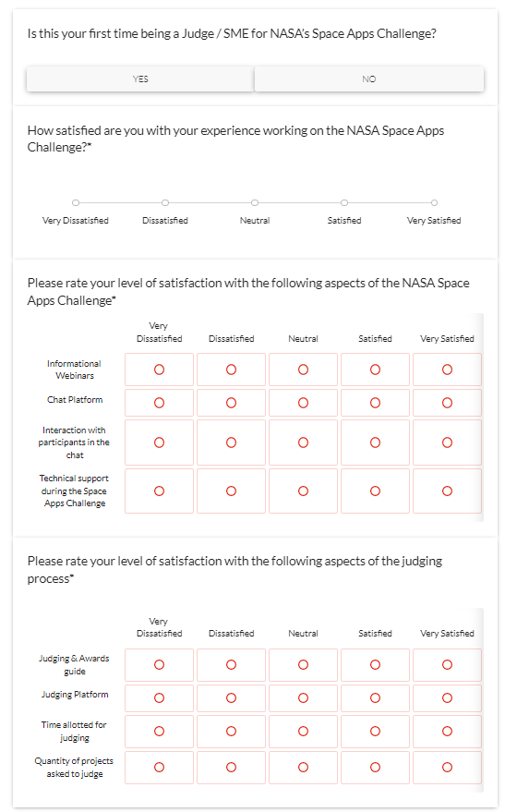Rate Technical support as Dissatisfied
The width and height of the screenshot is (517, 812).
tap(232, 491)
